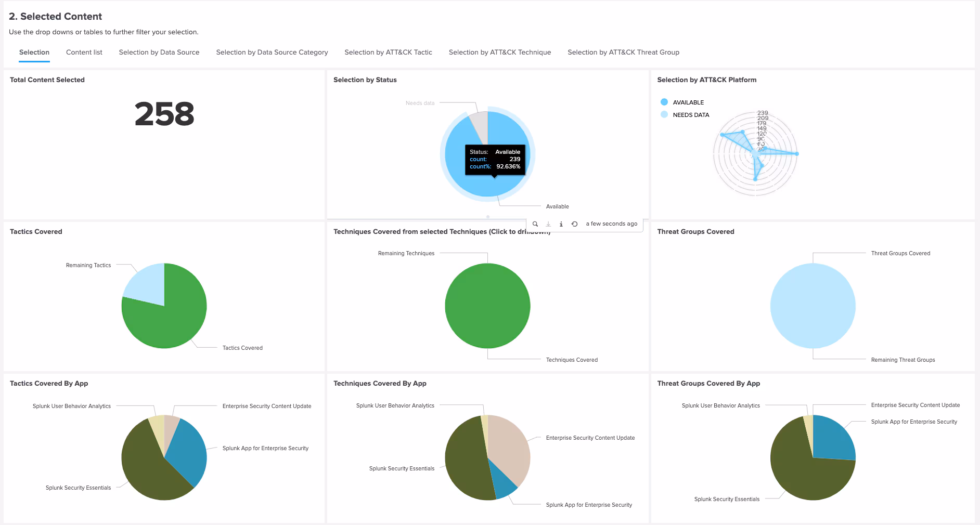Image resolution: width=980 pixels, height=525 pixels.
Task: Click the Remaining Threat Groups pie
Action: point(813,306)
